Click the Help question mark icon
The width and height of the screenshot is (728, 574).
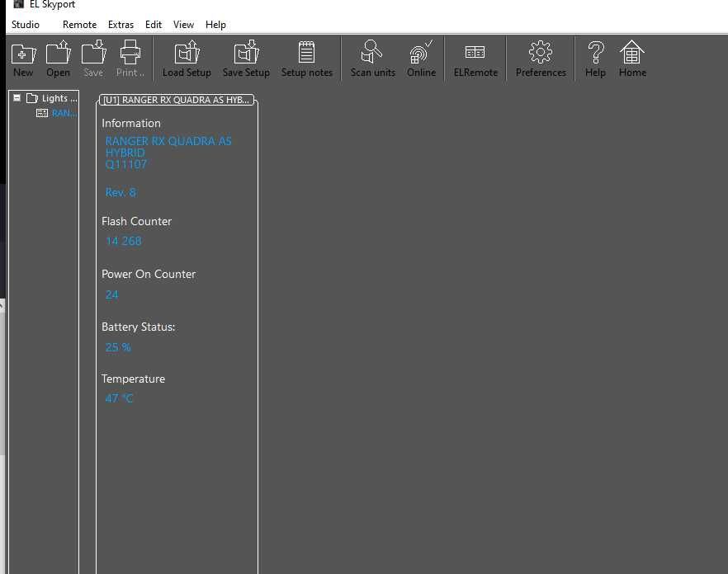[x=596, y=59]
